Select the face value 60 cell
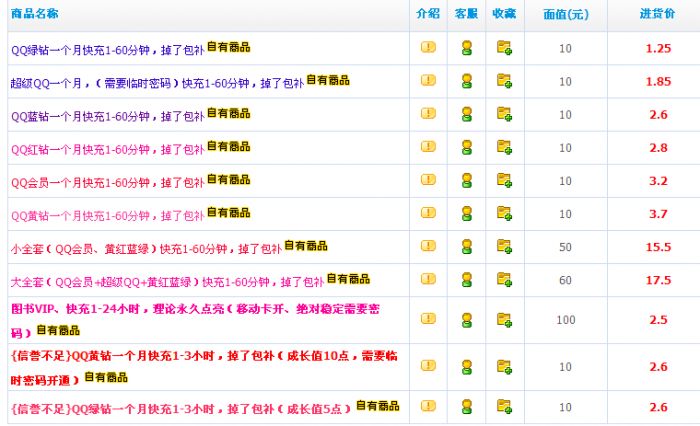The height and width of the screenshot is (426, 700). (x=565, y=280)
